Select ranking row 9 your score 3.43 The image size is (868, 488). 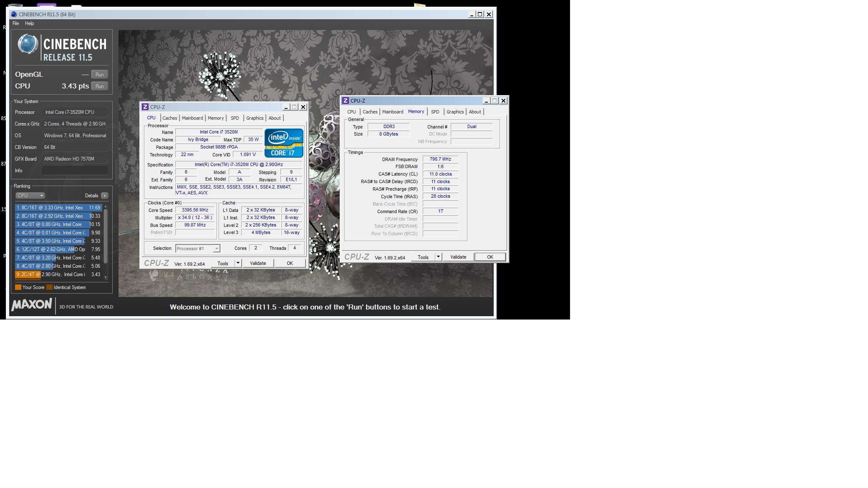click(58, 274)
